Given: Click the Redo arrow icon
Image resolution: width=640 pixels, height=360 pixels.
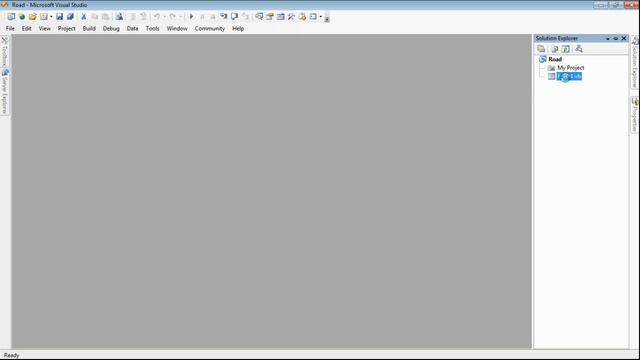Looking at the screenshot, I should tap(173, 17).
